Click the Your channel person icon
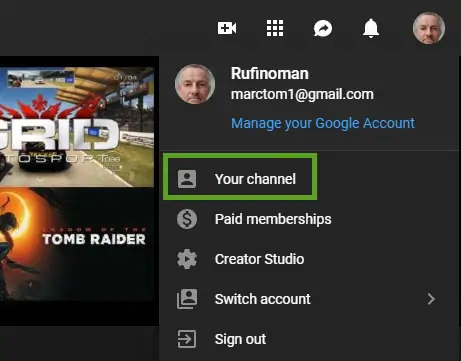This screenshot has height=361, width=461. tap(187, 179)
